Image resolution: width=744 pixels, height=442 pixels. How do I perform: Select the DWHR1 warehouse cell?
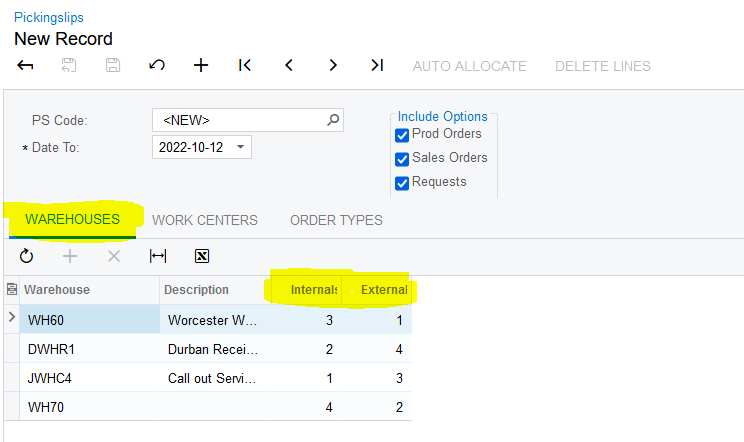pos(90,350)
